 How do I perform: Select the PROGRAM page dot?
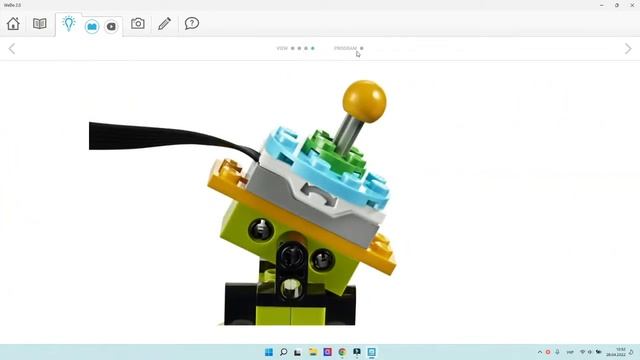point(362,48)
